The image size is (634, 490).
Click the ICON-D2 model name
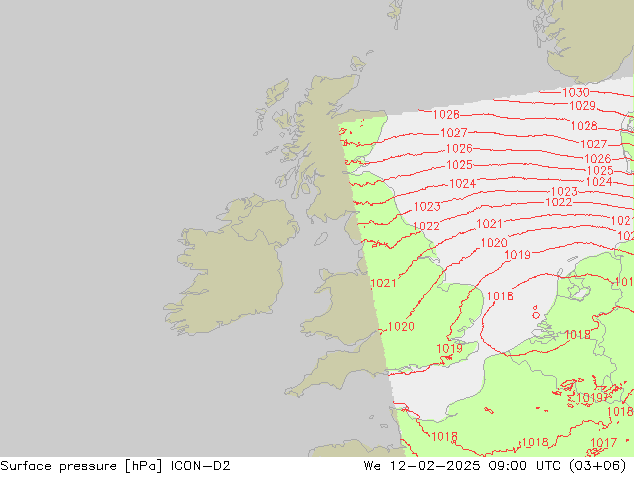201,466
